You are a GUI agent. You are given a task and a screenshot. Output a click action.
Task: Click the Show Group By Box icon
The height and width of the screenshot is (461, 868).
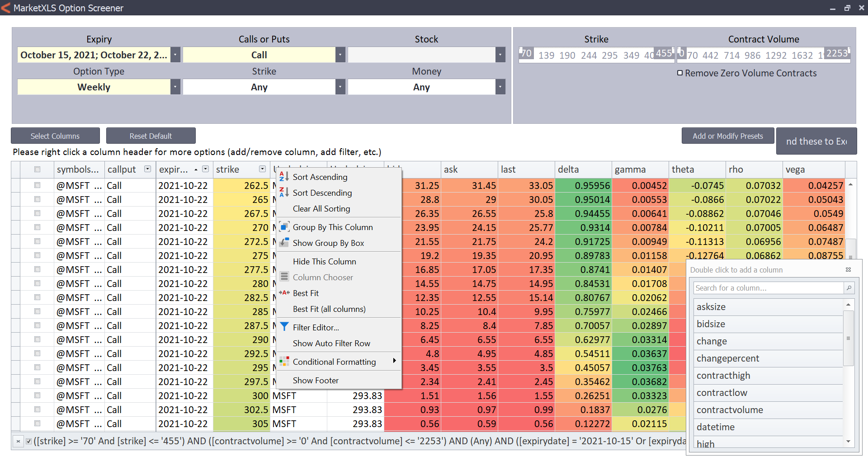pos(284,243)
